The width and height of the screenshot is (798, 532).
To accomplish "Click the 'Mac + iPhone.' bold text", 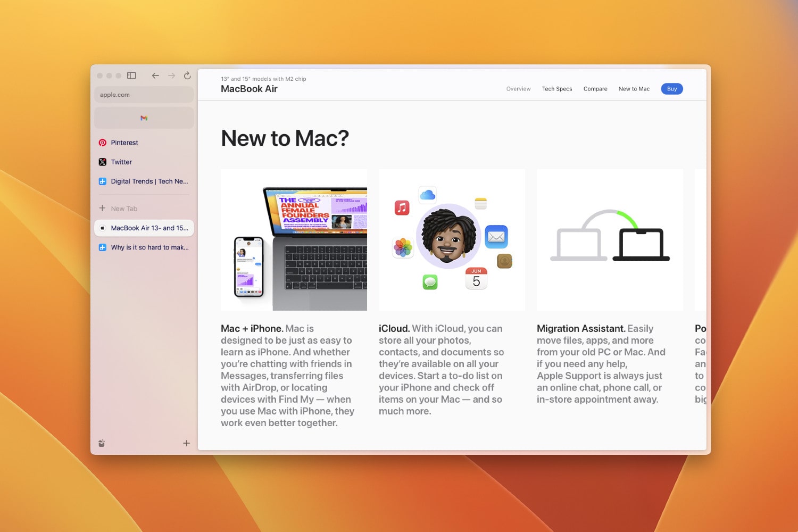I will coord(252,328).
